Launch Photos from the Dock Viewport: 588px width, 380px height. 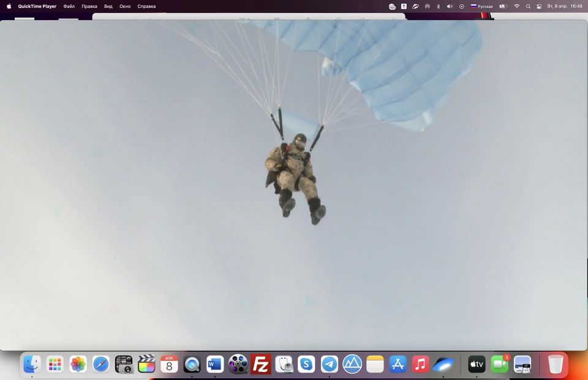pyautogui.click(x=78, y=364)
